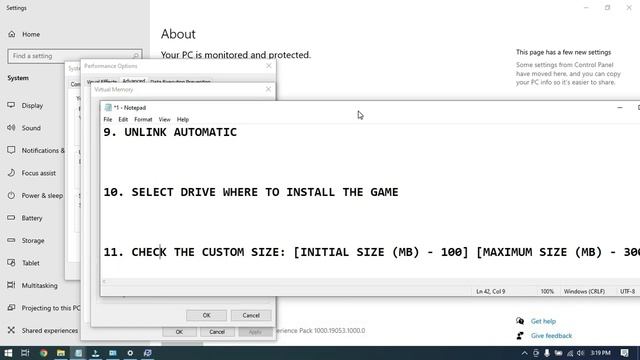The width and height of the screenshot is (640, 360).
Task: Close the Performance Options dialog
Action: [269, 66]
